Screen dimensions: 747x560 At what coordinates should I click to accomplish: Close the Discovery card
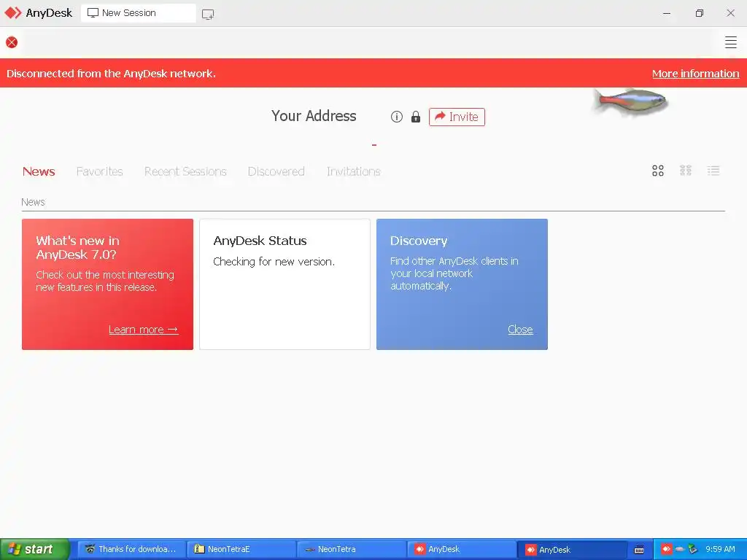tap(519, 330)
